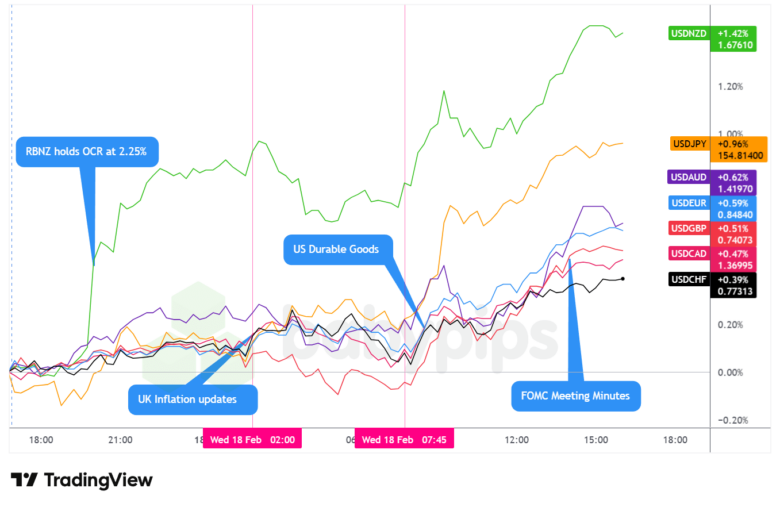780x507 pixels.
Task: Click the TradingView wordmark text
Action: [98, 480]
